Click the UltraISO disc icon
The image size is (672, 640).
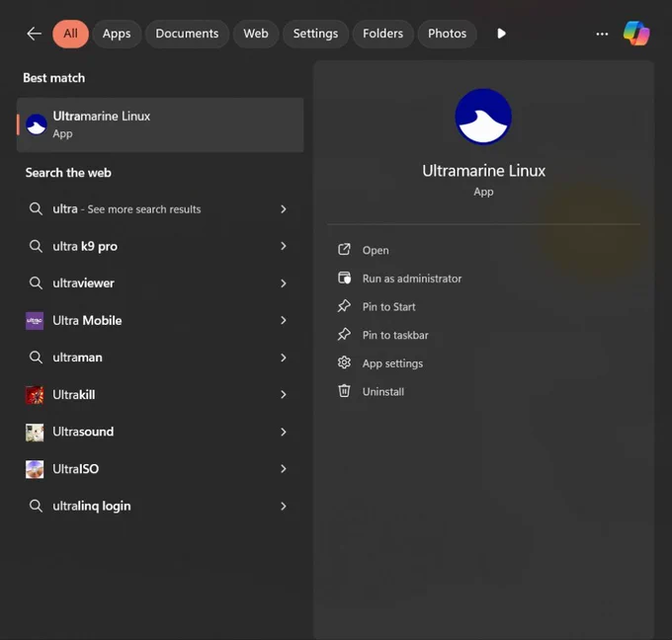(35, 469)
